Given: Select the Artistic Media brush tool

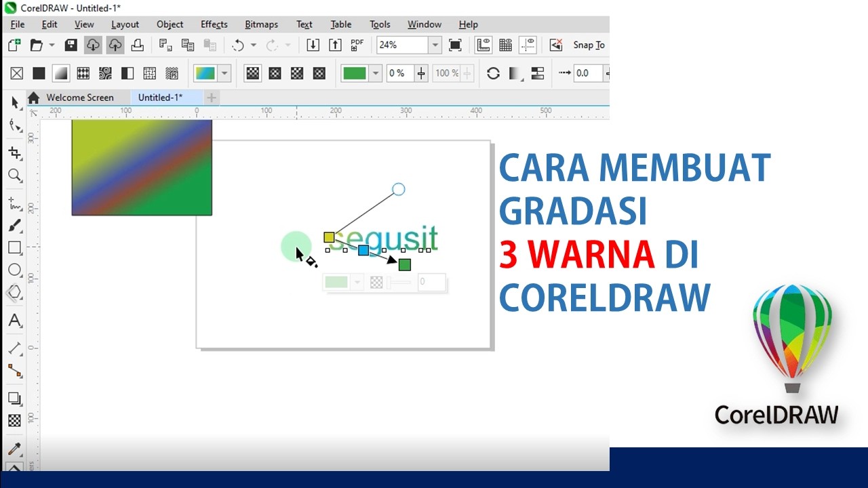Looking at the screenshot, I should pyautogui.click(x=15, y=226).
